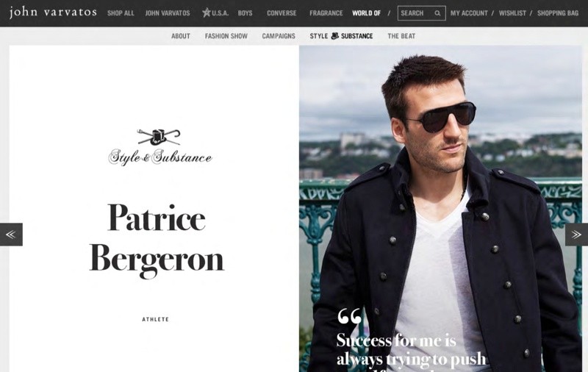The width and height of the screenshot is (588, 372).
Task: Click the Style & Substance hat-and-canes emblem
Action: pyautogui.click(x=159, y=137)
